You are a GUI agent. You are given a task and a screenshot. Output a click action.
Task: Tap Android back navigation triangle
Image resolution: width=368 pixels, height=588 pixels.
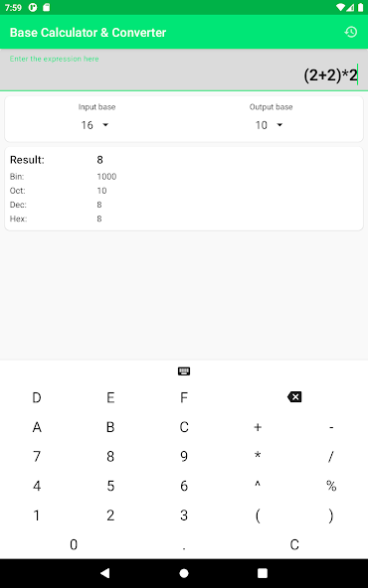point(105,573)
